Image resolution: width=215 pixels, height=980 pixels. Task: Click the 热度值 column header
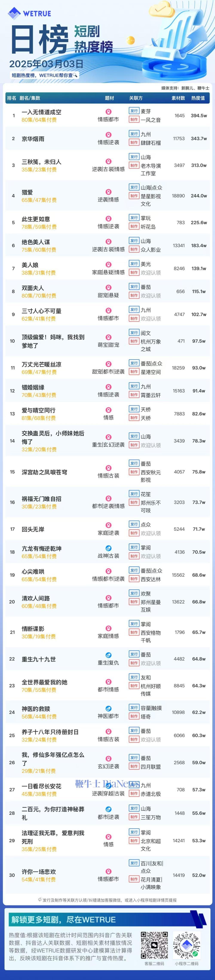click(x=198, y=98)
